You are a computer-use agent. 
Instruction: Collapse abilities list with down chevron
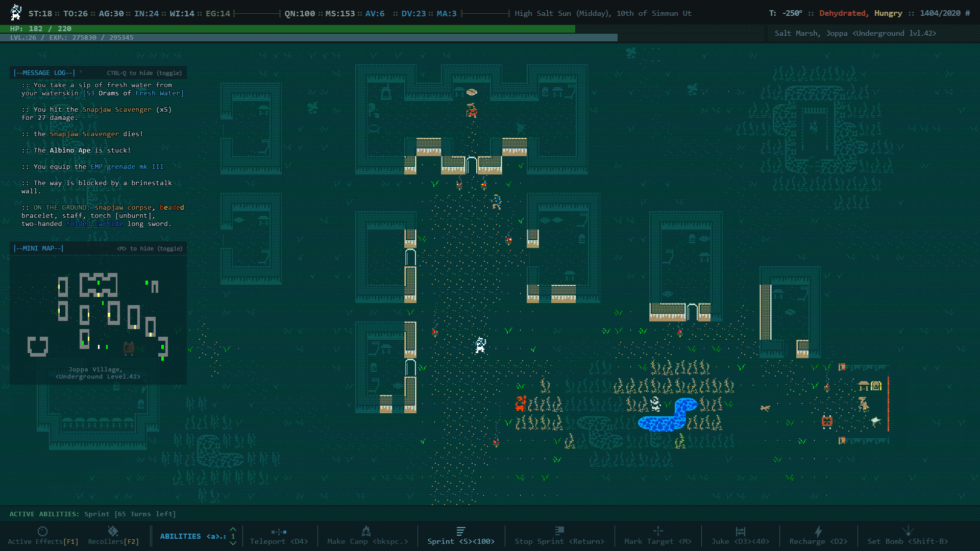click(232, 543)
